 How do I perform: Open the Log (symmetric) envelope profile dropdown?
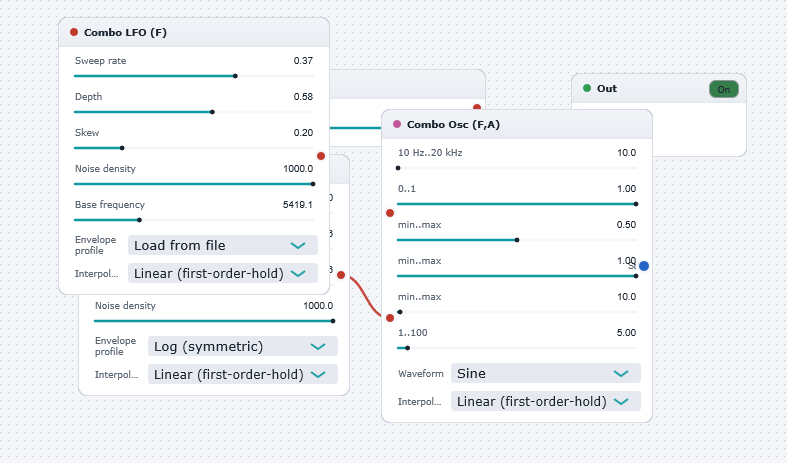(x=243, y=346)
